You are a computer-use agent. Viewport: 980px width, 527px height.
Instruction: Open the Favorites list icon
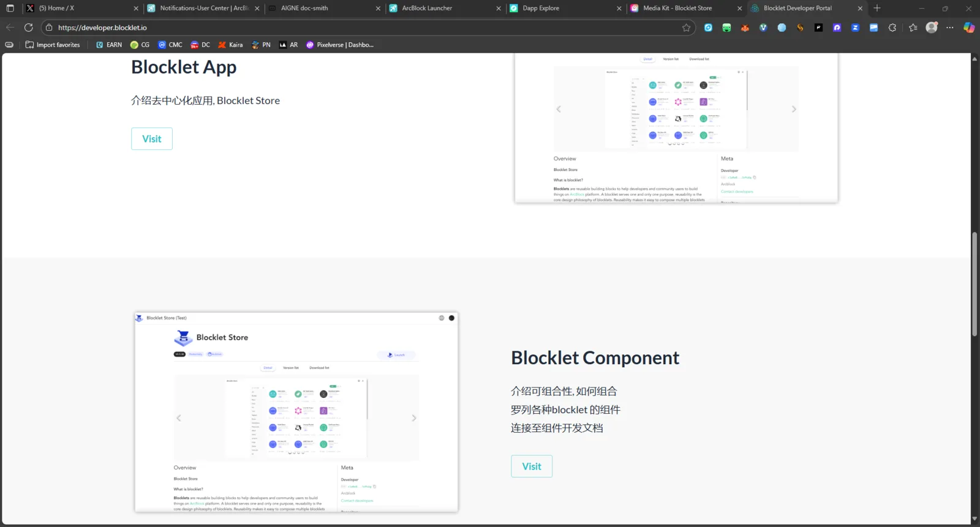[x=913, y=28]
